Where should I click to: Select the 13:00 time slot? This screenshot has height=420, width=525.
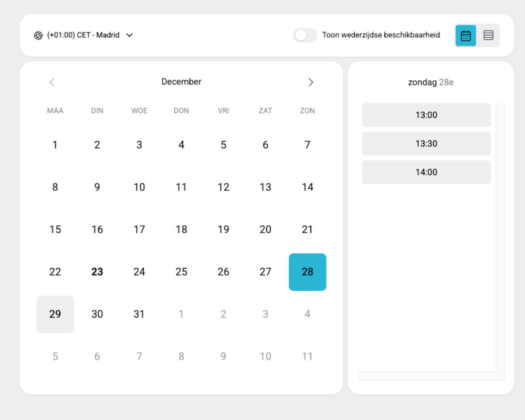pyautogui.click(x=426, y=115)
